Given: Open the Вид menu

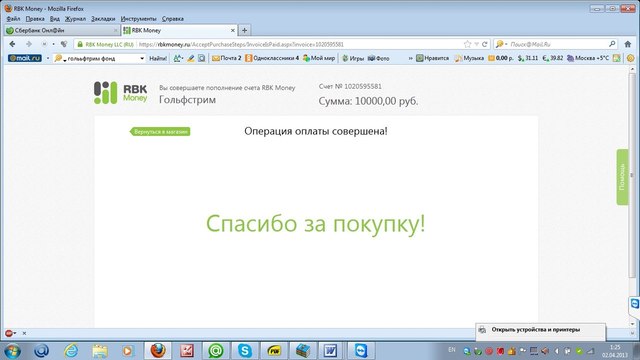Looking at the screenshot, I should click(x=55, y=19).
